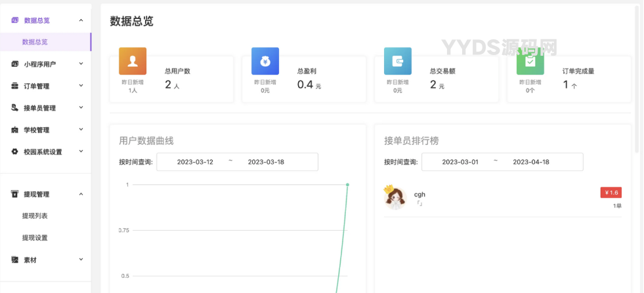Click the 订单管理 sidebar icon
The height and width of the screenshot is (293, 644).
tap(15, 86)
